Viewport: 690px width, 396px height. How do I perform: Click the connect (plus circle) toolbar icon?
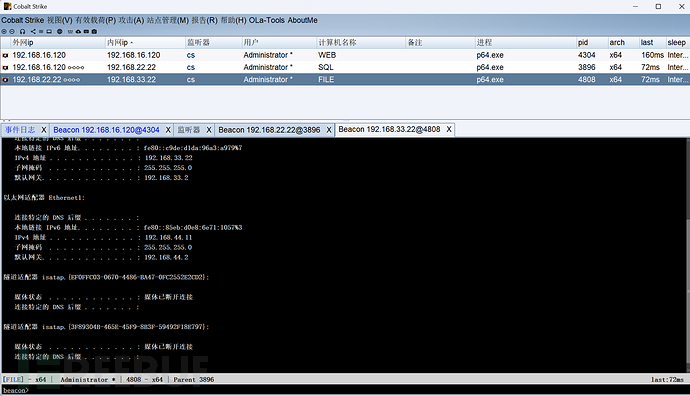4,32
